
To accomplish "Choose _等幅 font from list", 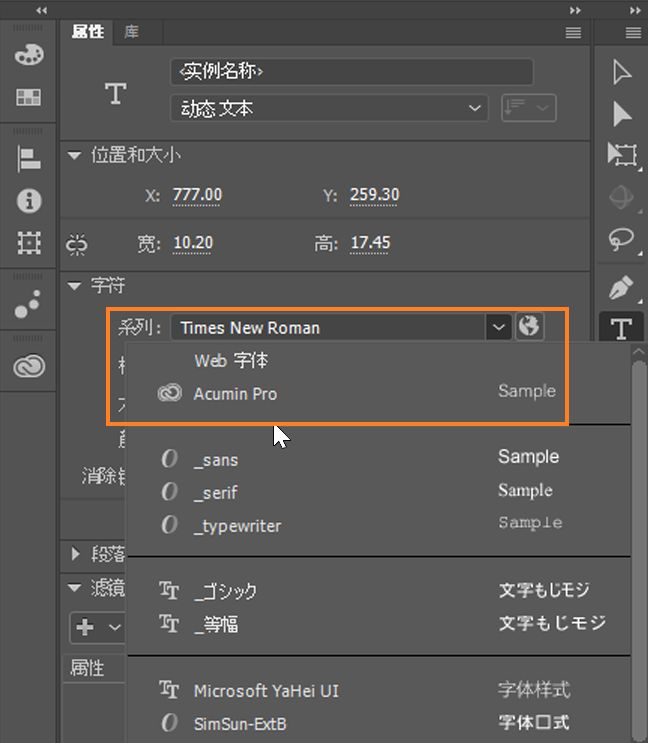I will [378, 624].
